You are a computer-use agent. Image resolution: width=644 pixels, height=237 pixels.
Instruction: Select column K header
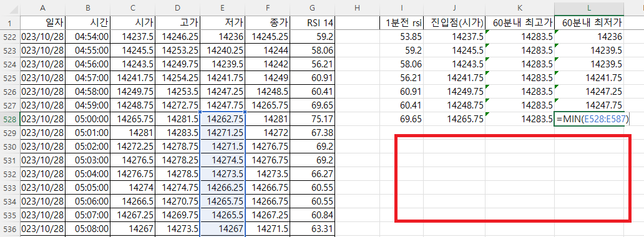tap(520, 8)
